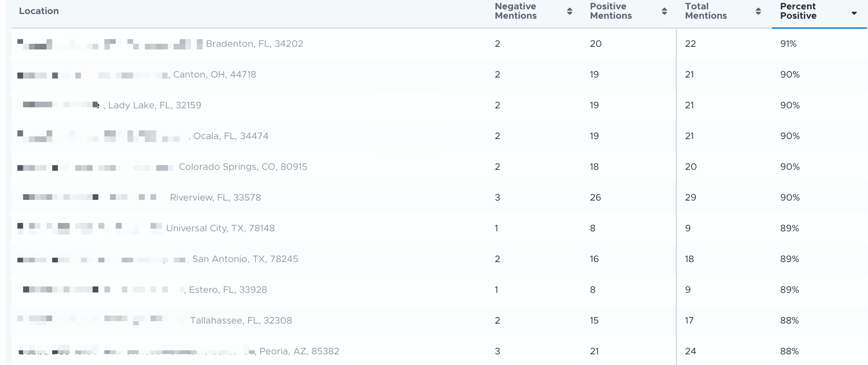
Task: Click the Negative Mentions header label
Action: 515,11
